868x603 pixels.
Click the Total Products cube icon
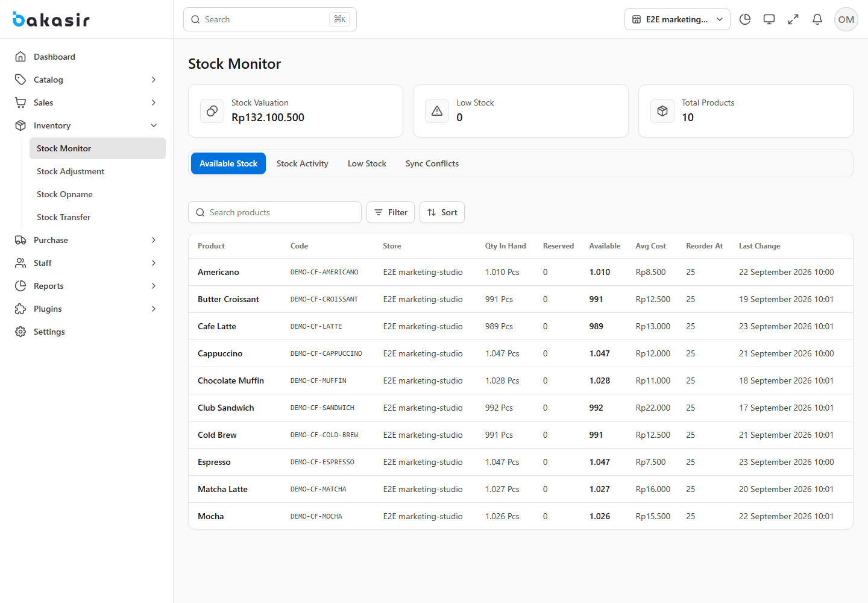click(x=662, y=111)
